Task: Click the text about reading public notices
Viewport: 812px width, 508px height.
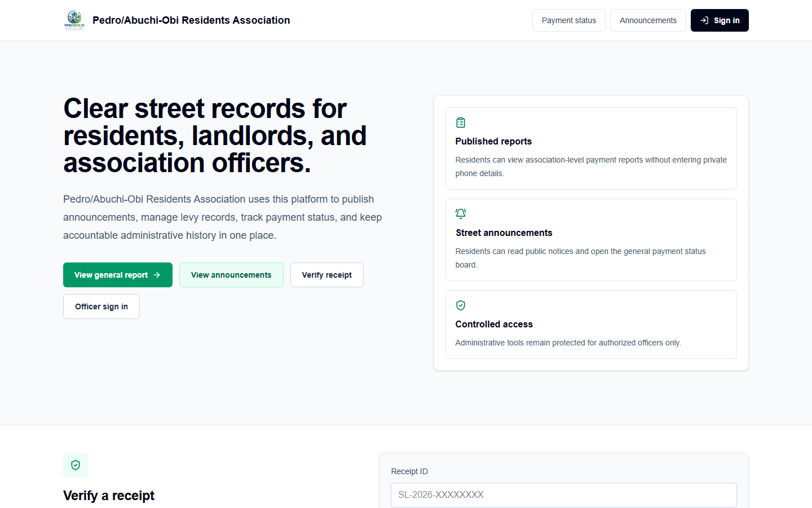Action: [x=581, y=258]
